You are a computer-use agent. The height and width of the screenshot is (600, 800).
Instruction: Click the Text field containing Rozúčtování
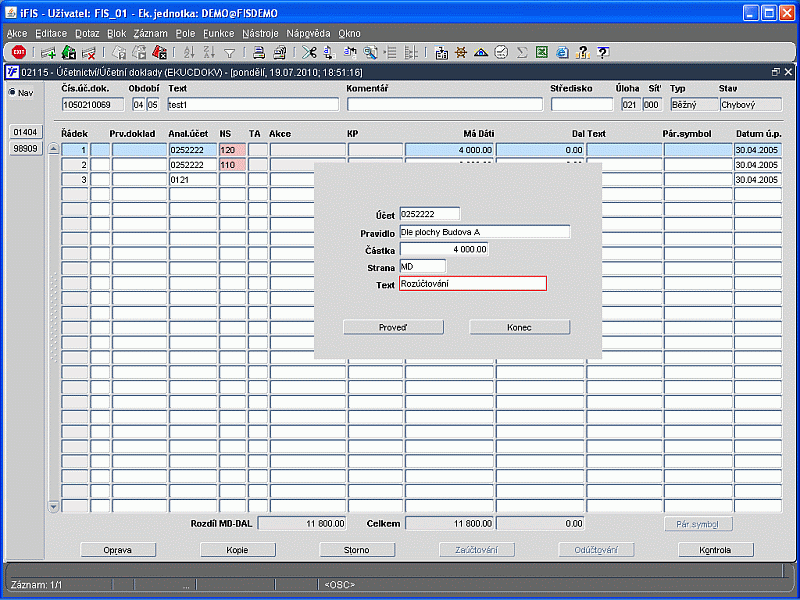click(x=473, y=284)
